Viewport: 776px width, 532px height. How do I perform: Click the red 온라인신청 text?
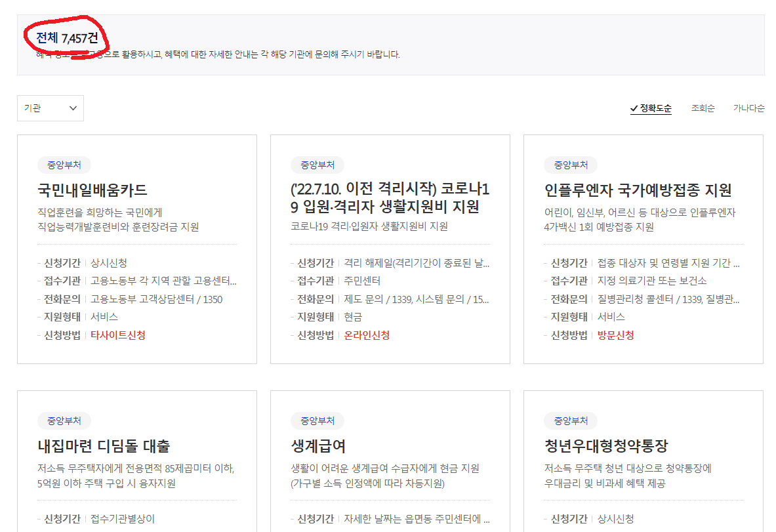pos(367,335)
